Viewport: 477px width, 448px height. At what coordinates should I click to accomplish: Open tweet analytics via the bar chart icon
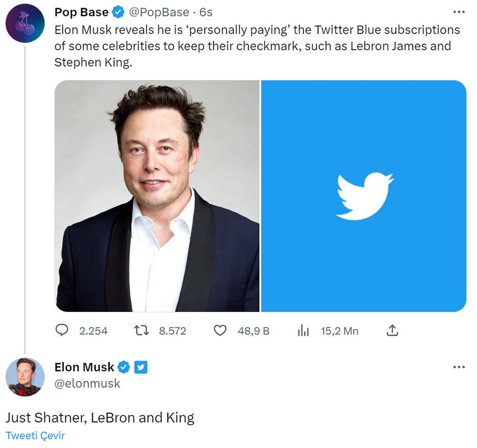[x=302, y=330]
